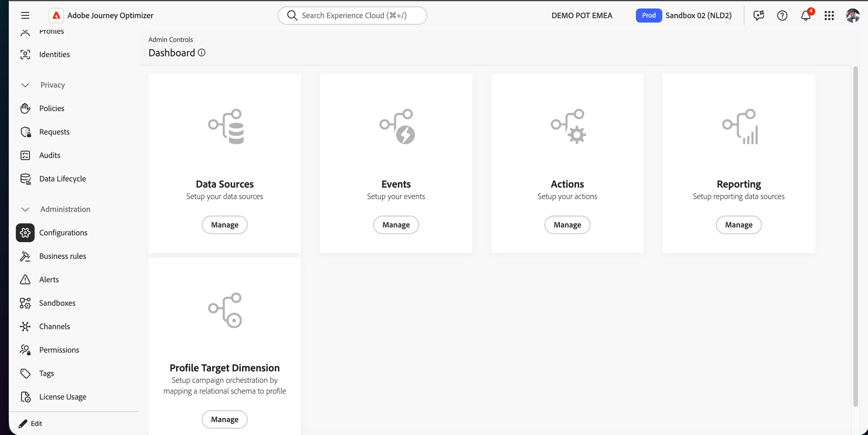Click the Tags label icon
Viewport: 868px width, 435px height.
[25, 373]
